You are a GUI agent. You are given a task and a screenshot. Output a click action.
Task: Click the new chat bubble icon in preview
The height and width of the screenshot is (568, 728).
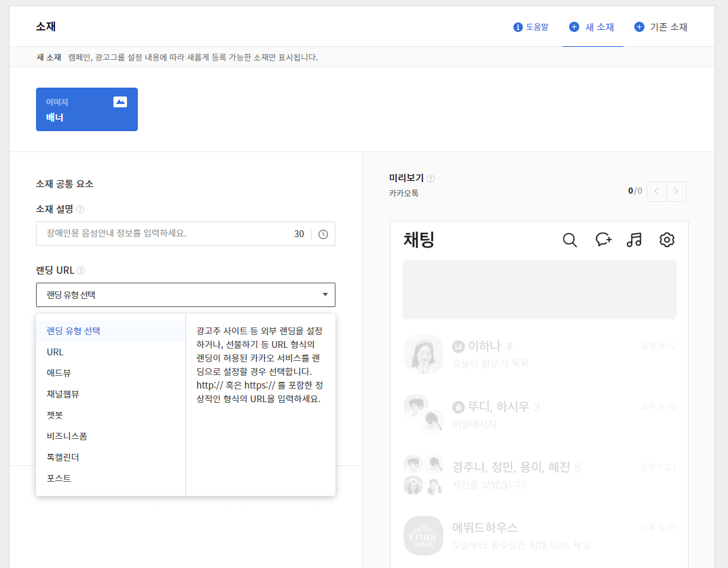coord(603,240)
